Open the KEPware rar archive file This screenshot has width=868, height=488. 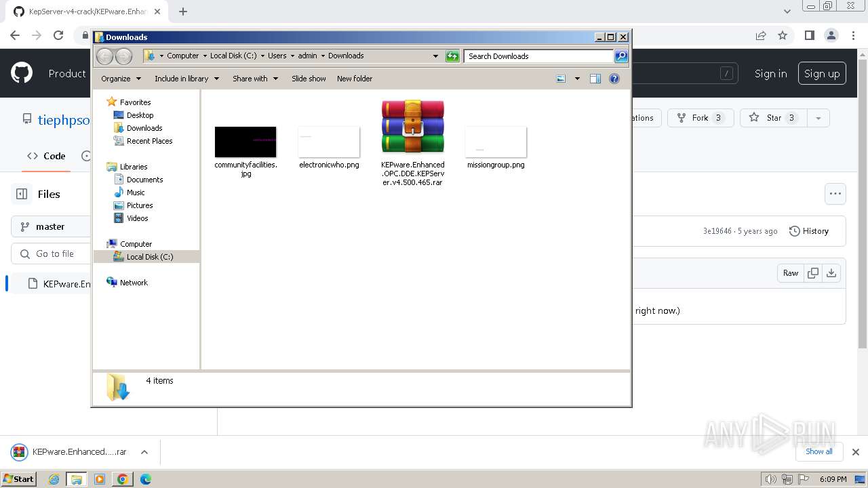pos(412,142)
